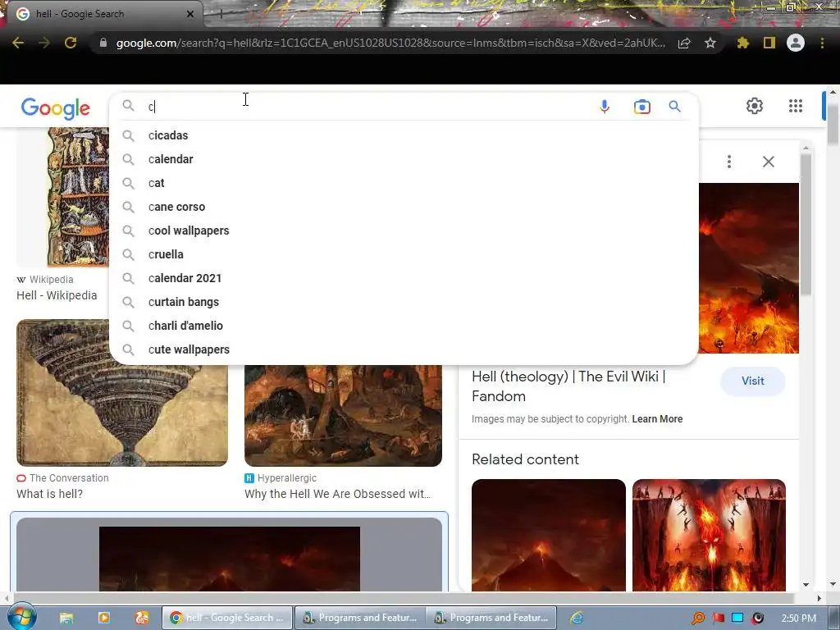Open 'Hell - Wikipedia' result link
The height and width of the screenshot is (630, 840).
click(57, 295)
